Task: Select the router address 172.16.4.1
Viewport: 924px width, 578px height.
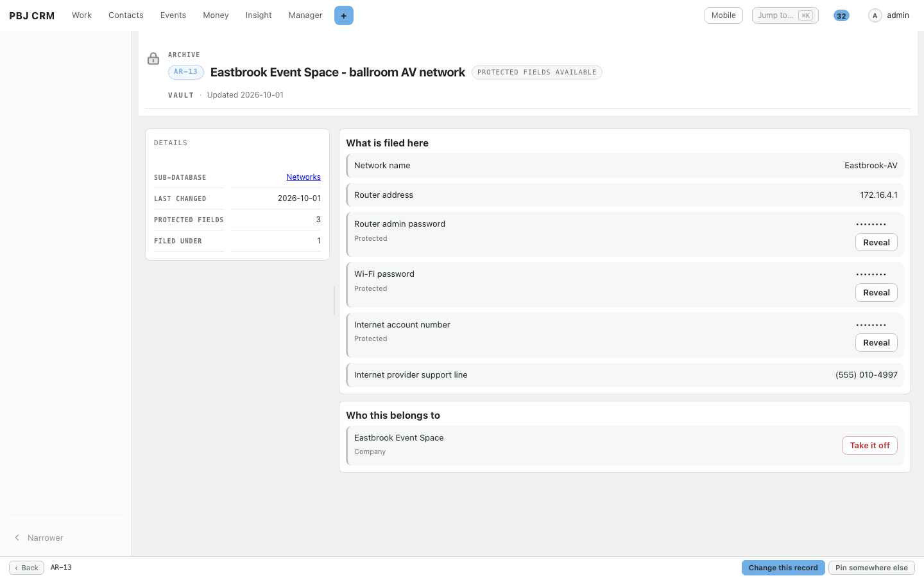Action: 878,195
